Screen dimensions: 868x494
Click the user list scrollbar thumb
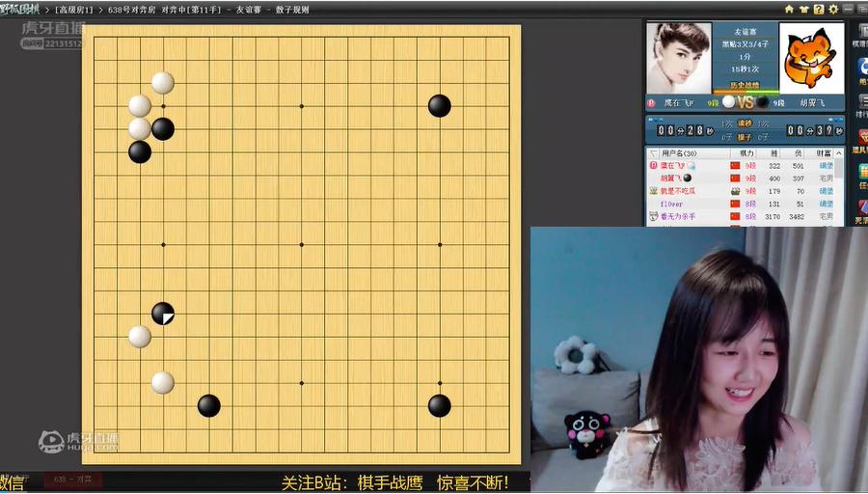pyautogui.click(x=839, y=168)
